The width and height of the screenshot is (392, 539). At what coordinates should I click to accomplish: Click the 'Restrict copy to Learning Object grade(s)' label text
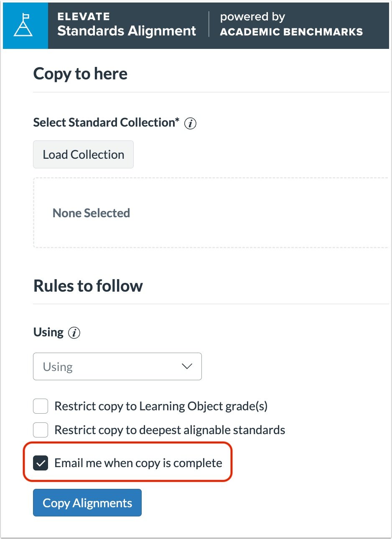tap(161, 406)
